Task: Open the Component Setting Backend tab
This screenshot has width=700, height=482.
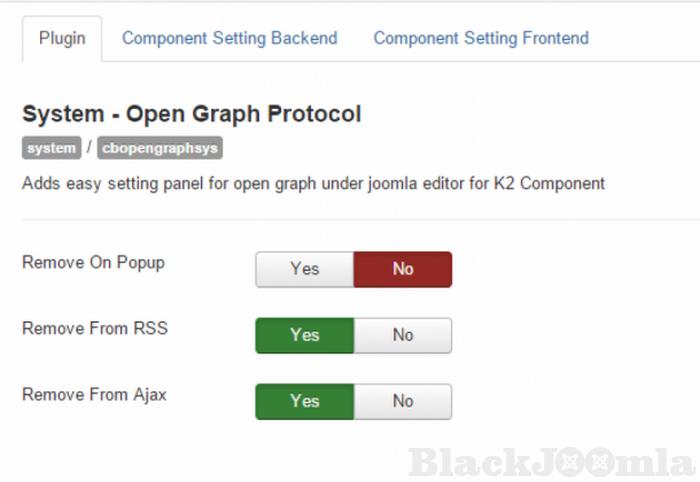Action: point(229,39)
